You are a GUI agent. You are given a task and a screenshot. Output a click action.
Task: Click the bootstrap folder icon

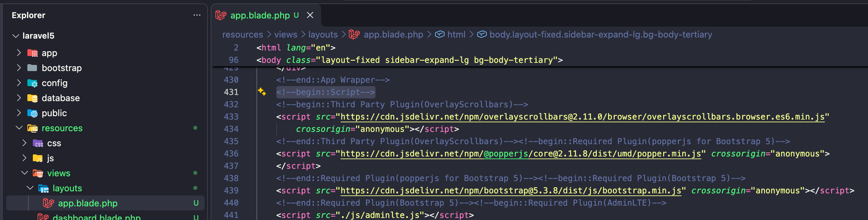click(32, 68)
